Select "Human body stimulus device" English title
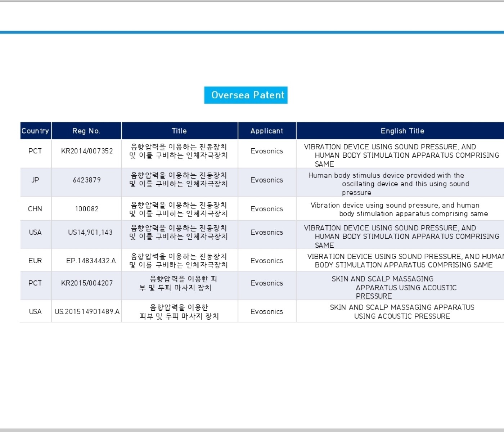 [389, 184]
